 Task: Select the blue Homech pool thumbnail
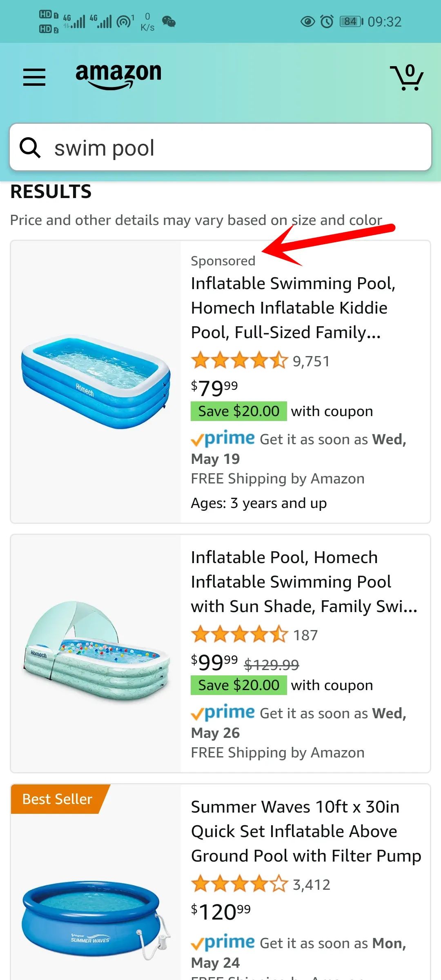(x=96, y=382)
